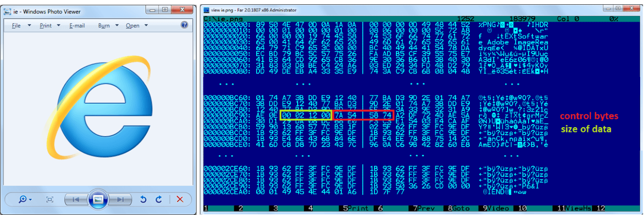Click offset row 0000000020: in hex view
This screenshot has width=644, height=215.
tap(227, 35)
